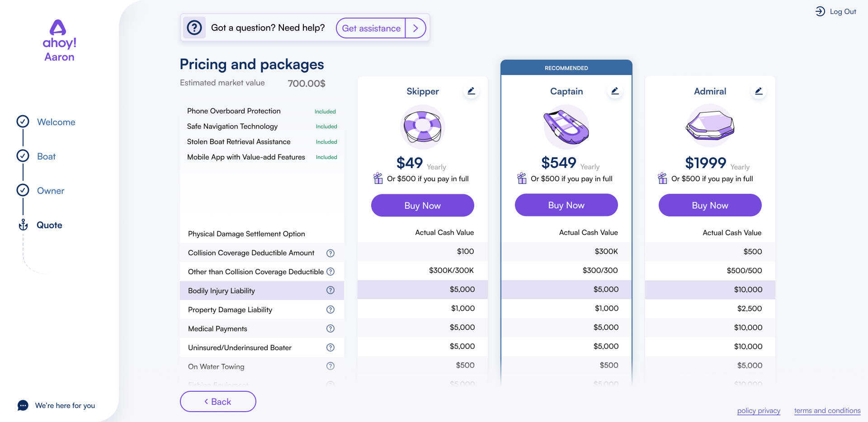The image size is (868, 422).
Task: Click the Back button
Action: pos(218,402)
